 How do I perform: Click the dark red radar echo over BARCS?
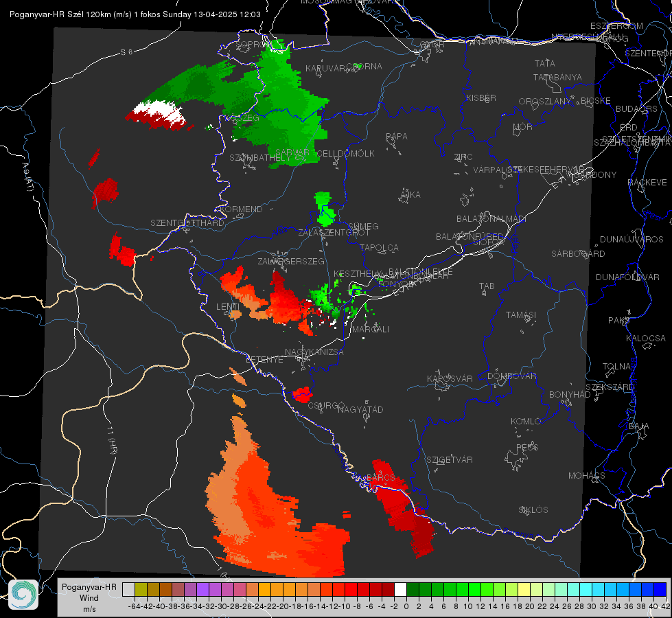pyautogui.click(x=403, y=508)
